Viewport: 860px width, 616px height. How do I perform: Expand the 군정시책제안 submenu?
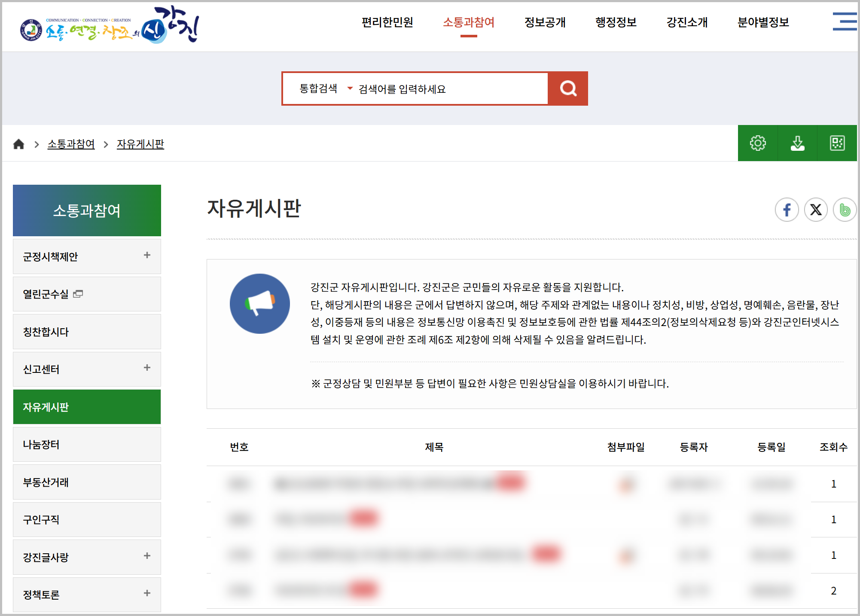tap(147, 255)
